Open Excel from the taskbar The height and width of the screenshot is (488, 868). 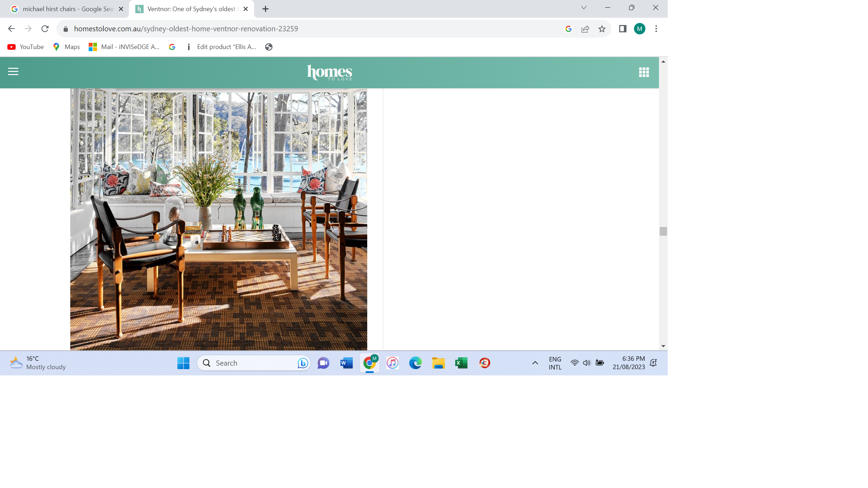tap(461, 363)
